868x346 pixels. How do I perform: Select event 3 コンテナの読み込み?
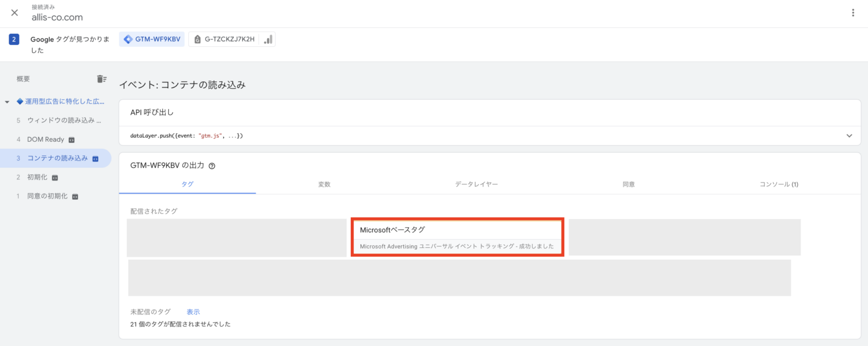click(56, 159)
